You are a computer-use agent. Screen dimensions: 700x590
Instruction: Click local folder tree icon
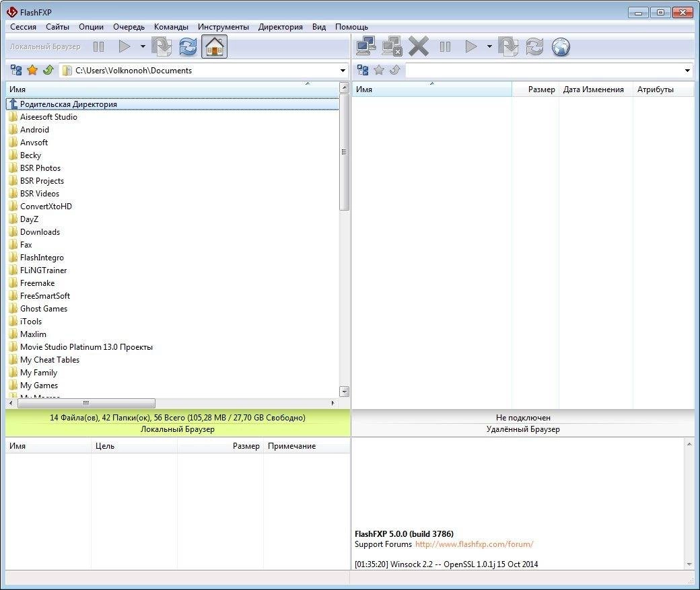(x=16, y=70)
